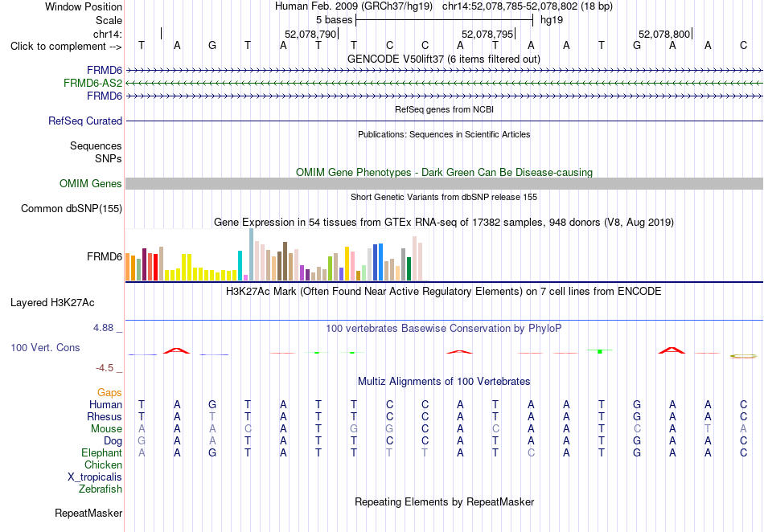The image size is (764, 532).
Task: Click the 4.88 PhyloP scale value
Action: [x=103, y=328]
